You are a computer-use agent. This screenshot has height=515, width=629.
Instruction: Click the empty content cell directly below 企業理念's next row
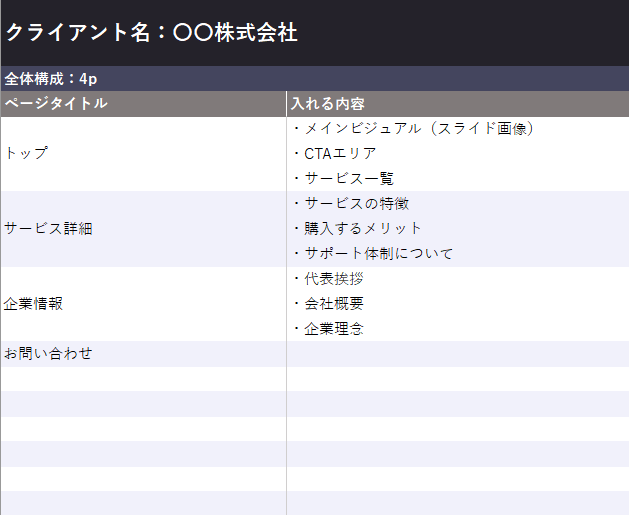pos(457,379)
